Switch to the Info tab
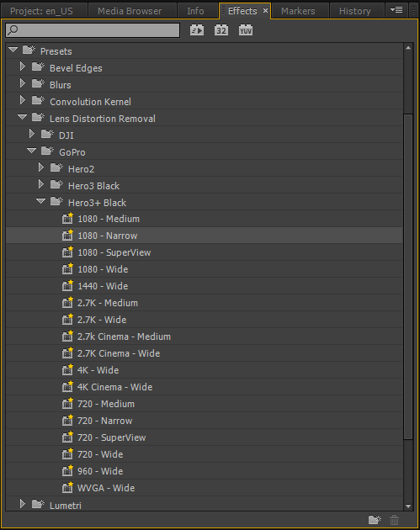Screen dimensions: 420x530 [197, 11]
